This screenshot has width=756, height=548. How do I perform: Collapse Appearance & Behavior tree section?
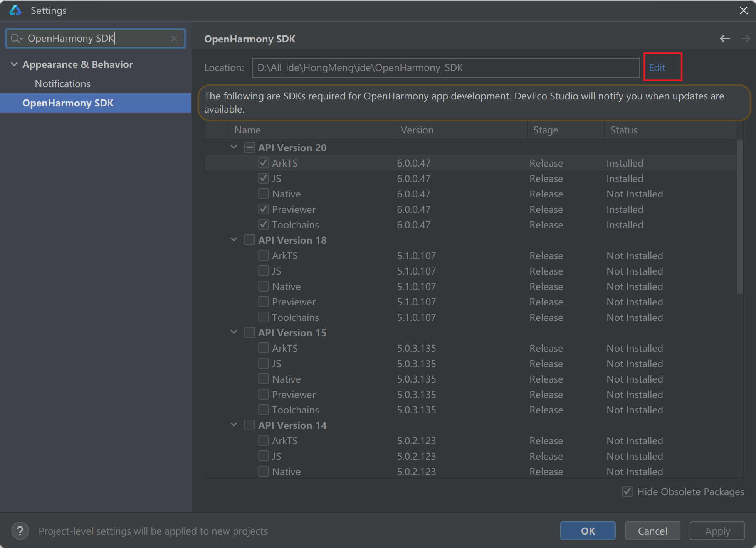pos(14,64)
